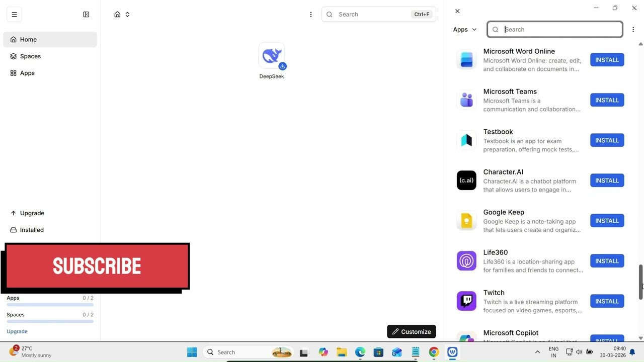Click the Microsoft Word Online icon
Screen dimensions: 644x362
click(x=466, y=60)
